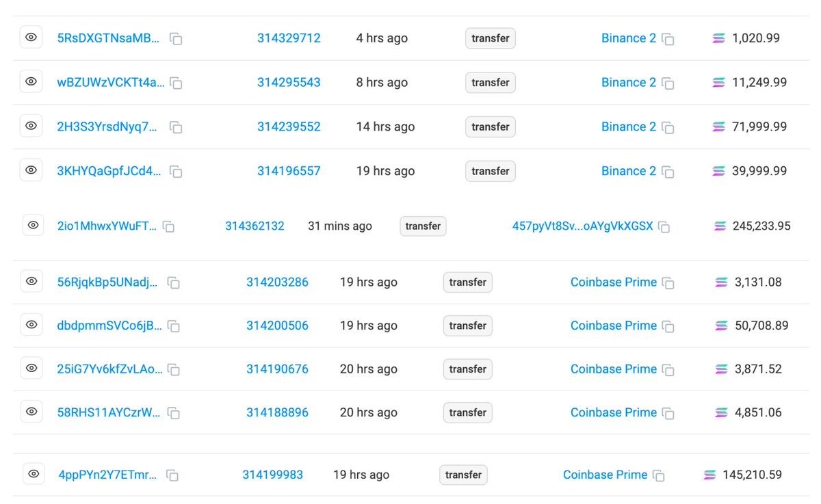The height and width of the screenshot is (504, 821).
Task: Open Coinbase Prime account in 145,210.59 row
Action: pos(605,475)
